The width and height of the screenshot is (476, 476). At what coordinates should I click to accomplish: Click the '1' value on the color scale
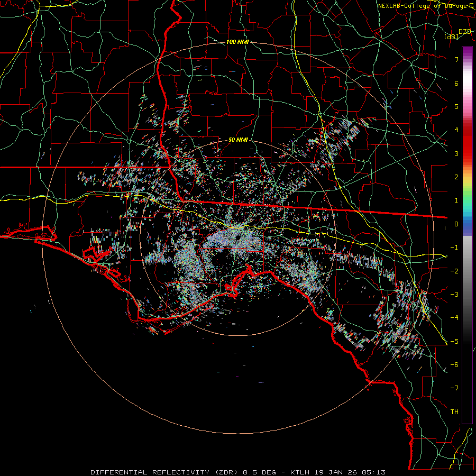point(456,200)
